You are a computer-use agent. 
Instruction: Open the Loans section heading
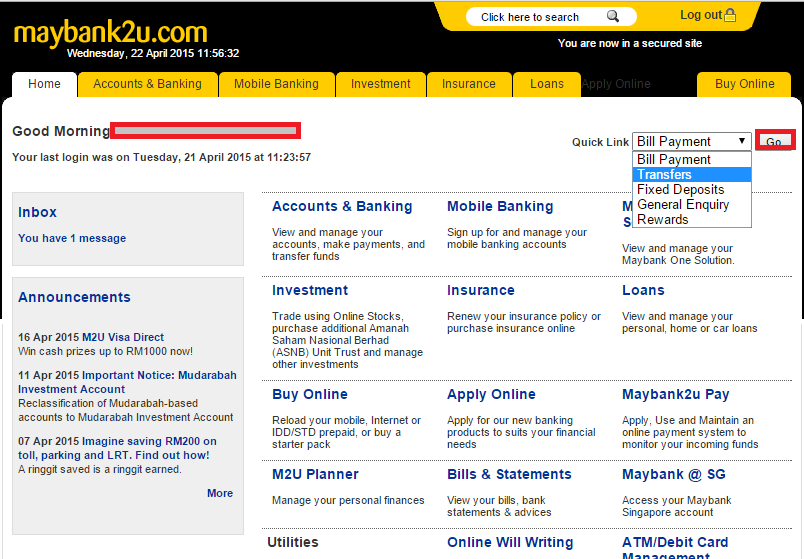click(643, 290)
